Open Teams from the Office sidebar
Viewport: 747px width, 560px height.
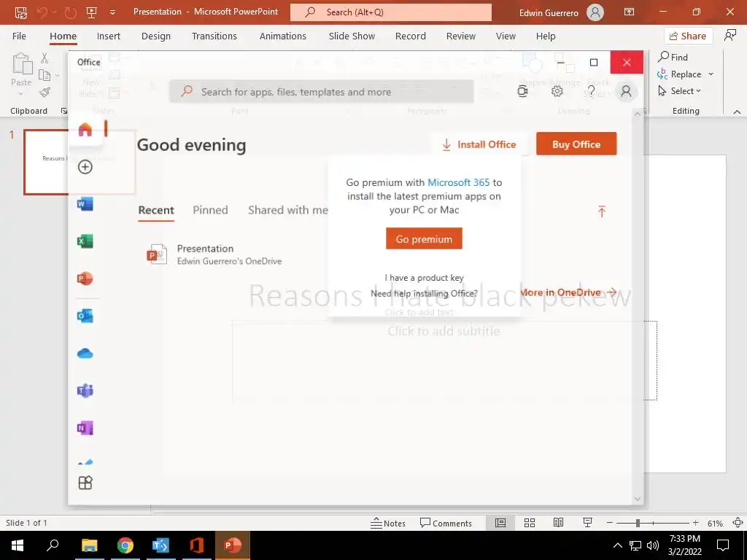(x=85, y=391)
